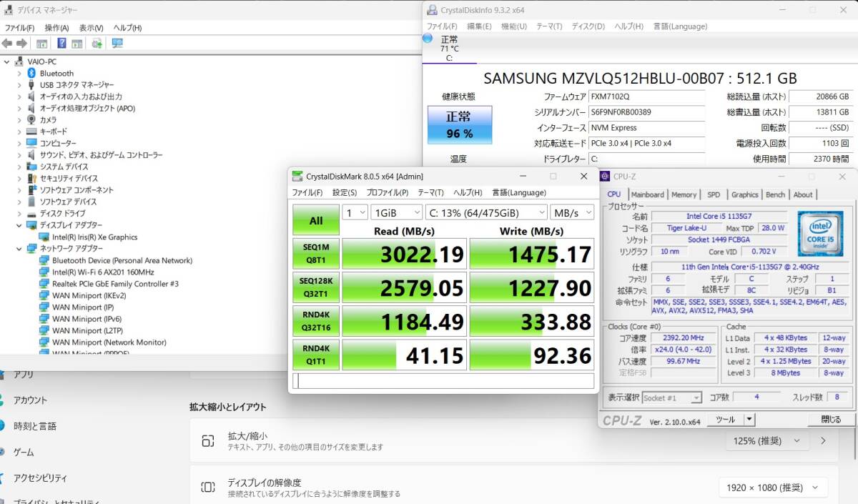Click the Intel Wi-Fi 6 AX201 adapter icon
858x504 pixels.
[44, 272]
